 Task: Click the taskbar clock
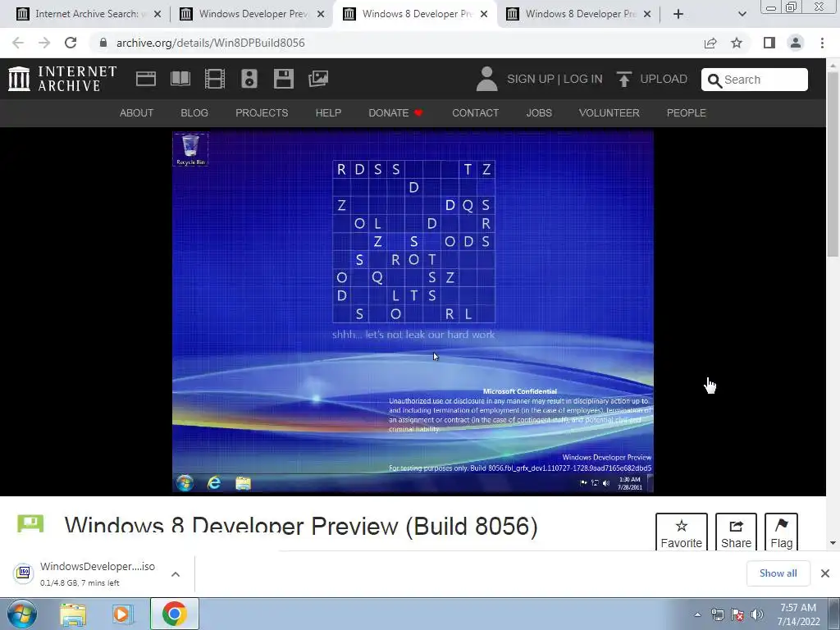pos(798,614)
